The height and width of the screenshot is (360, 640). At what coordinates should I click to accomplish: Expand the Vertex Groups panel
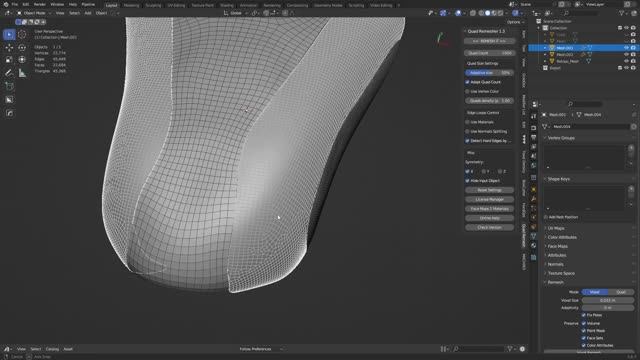click(561, 138)
